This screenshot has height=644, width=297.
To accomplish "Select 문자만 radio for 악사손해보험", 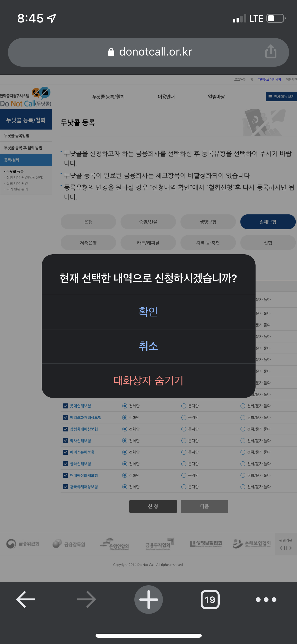I will coord(184,441).
